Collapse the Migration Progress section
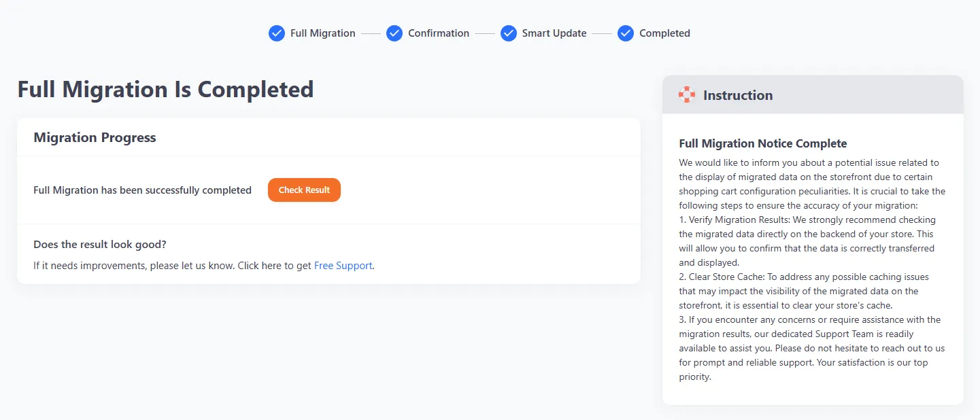The image size is (980, 420). [x=95, y=137]
